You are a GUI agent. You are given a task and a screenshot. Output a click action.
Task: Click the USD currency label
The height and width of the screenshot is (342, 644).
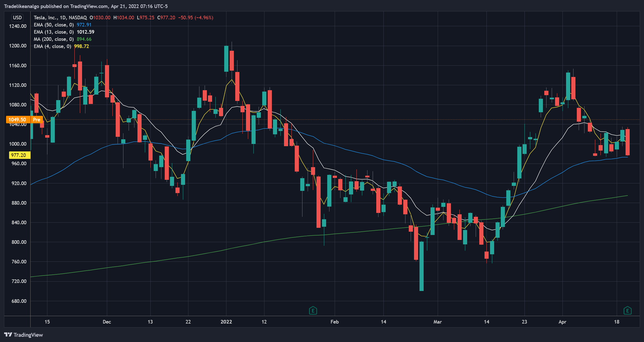[17, 18]
